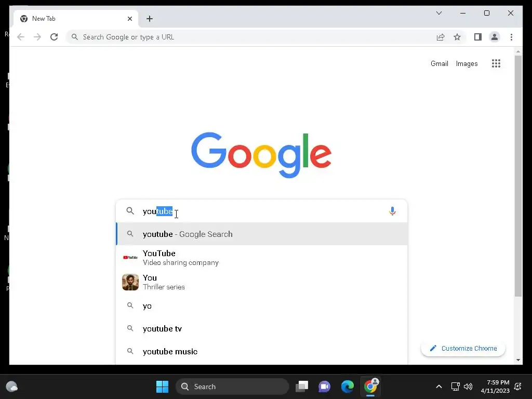Select 'youtube - Google Search' suggestion
This screenshot has height=399, width=532.
262,234
